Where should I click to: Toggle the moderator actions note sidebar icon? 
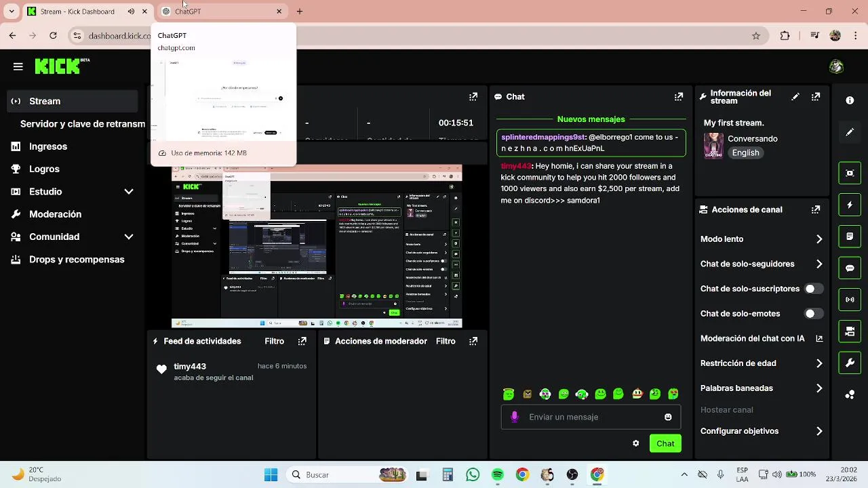(x=850, y=237)
